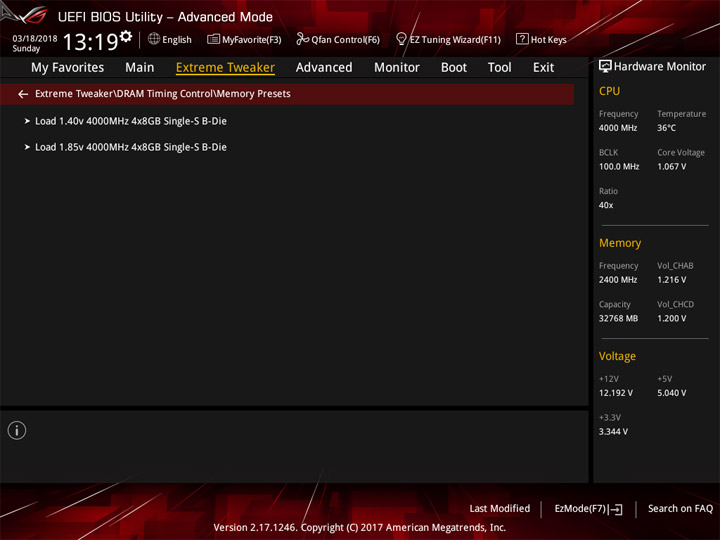Click Core Voltage value 1.067 V
The height and width of the screenshot is (540, 720).
[671, 167]
